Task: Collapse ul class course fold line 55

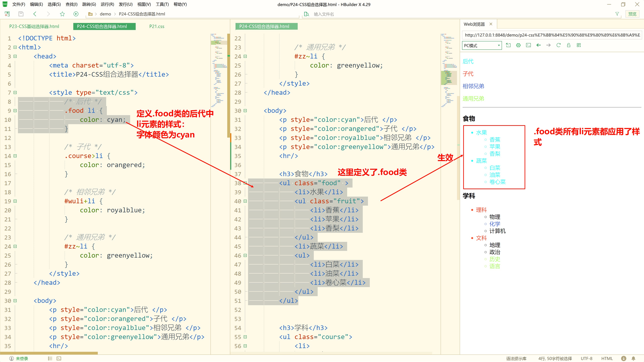Action: 245,337
